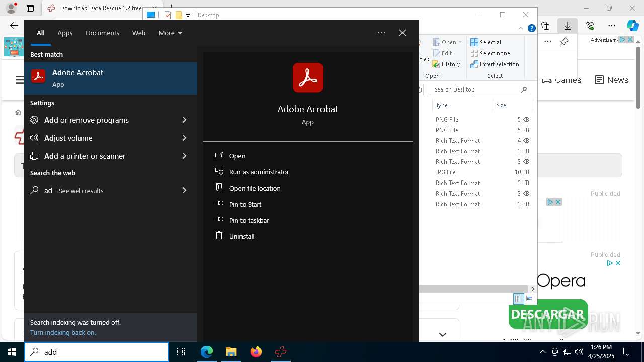Choose Run as administrator
The width and height of the screenshot is (644, 362).
coord(259,172)
